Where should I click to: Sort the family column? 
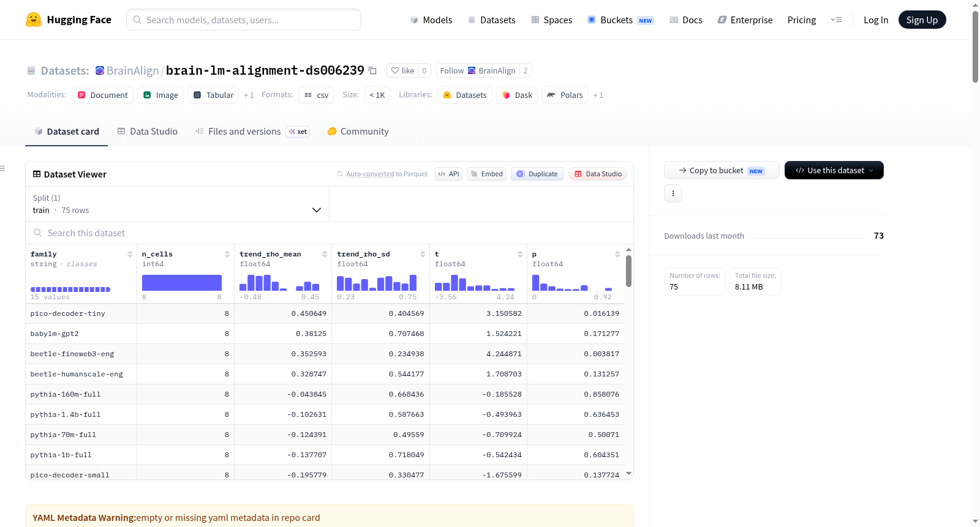[x=130, y=254]
